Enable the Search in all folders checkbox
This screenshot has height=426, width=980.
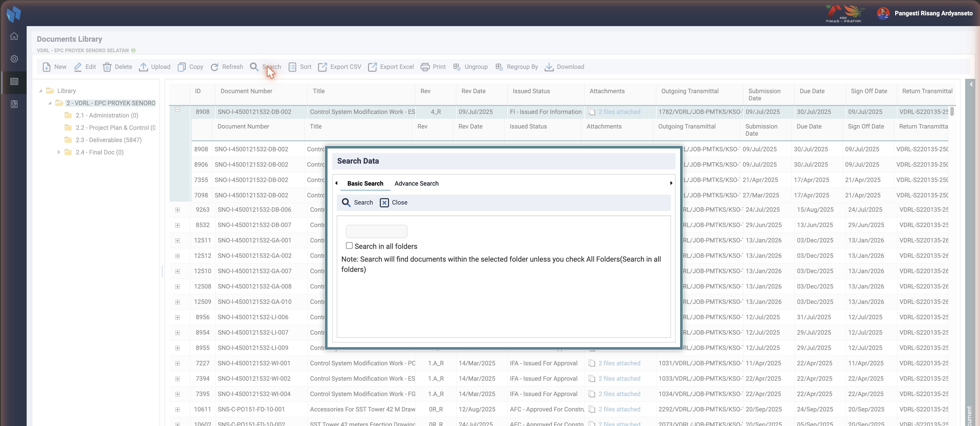349,246
